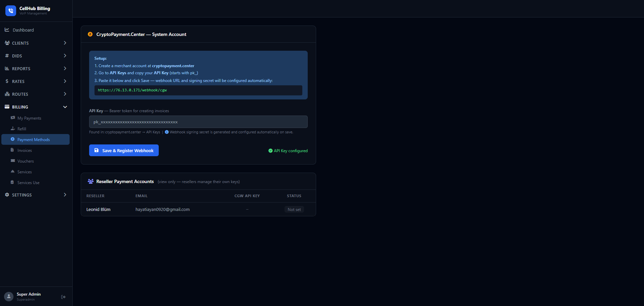Screen dimensions: 644x306
Task: Collapse the BILLING menu chevron
Action: point(65,107)
